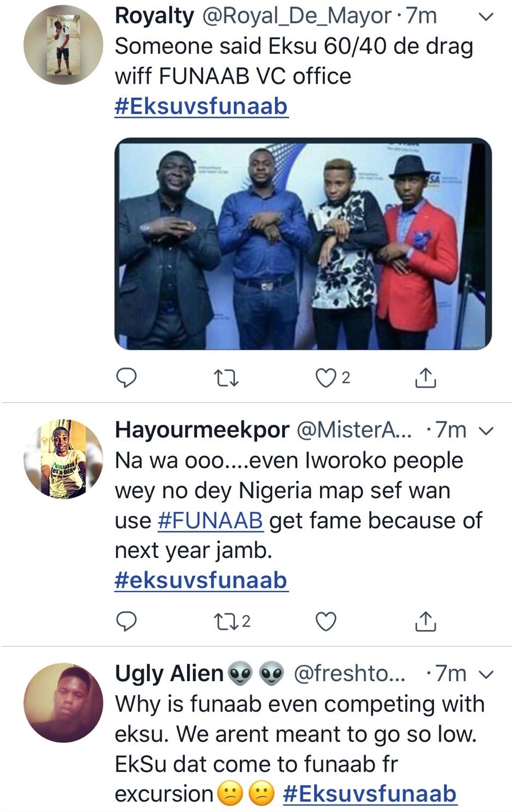Viewport: 512px width, 812px height.
Task: Open Ugly Alien's profile avatar
Action: coord(63,702)
